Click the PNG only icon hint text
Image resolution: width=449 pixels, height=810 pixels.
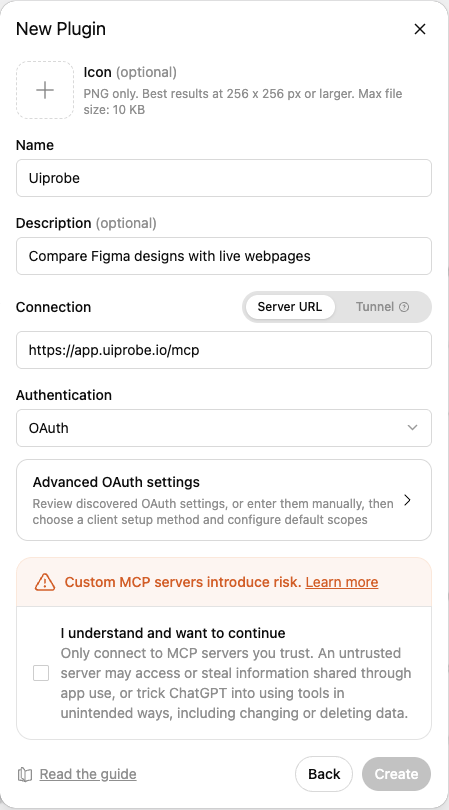click(243, 102)
